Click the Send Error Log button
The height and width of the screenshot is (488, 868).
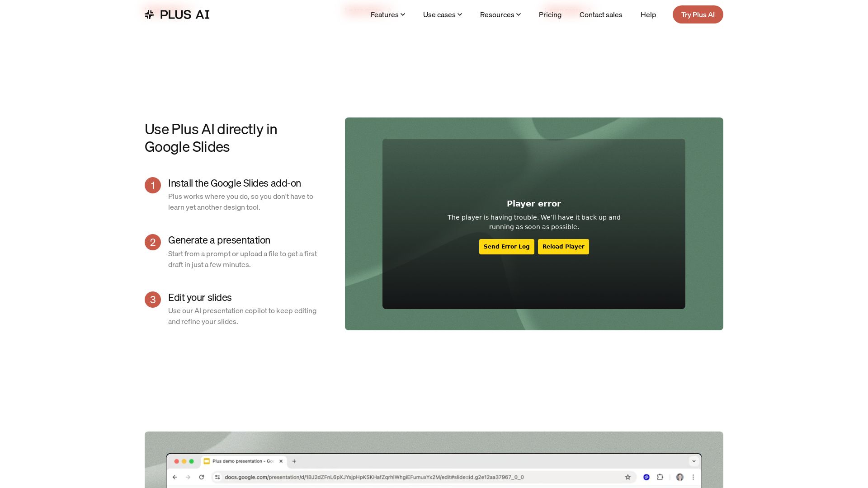pos(506,247)
